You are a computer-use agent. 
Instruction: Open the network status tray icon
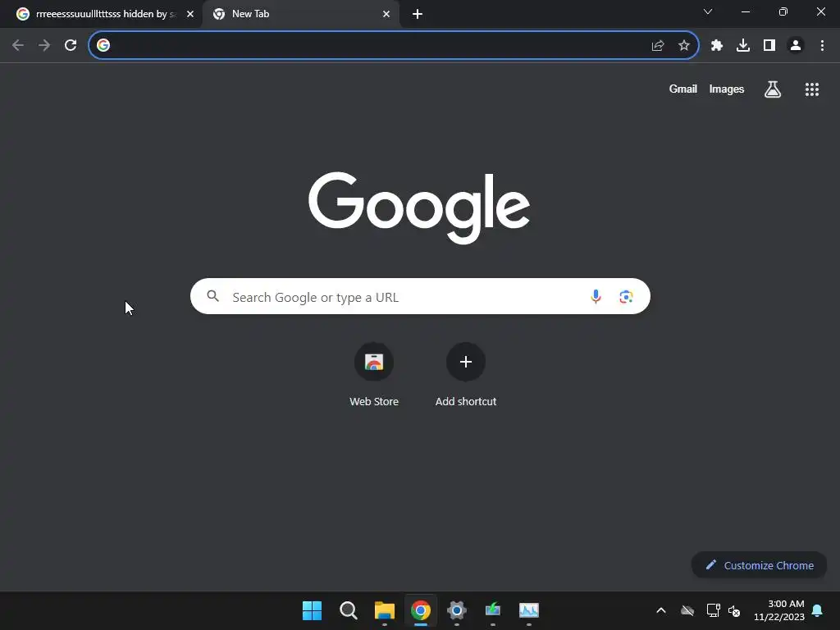(713, 610)
